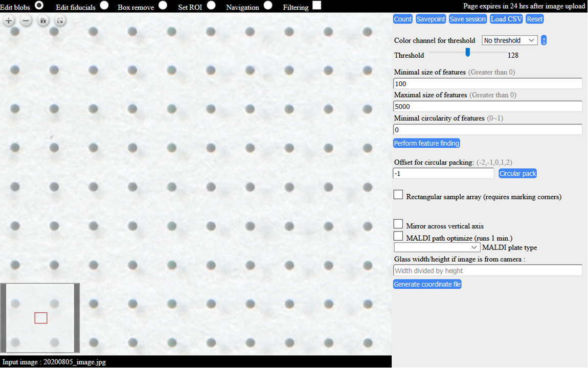Open the MALDI plate type dropdown
This screenshot has width=588, height=368.
(437, 247)
